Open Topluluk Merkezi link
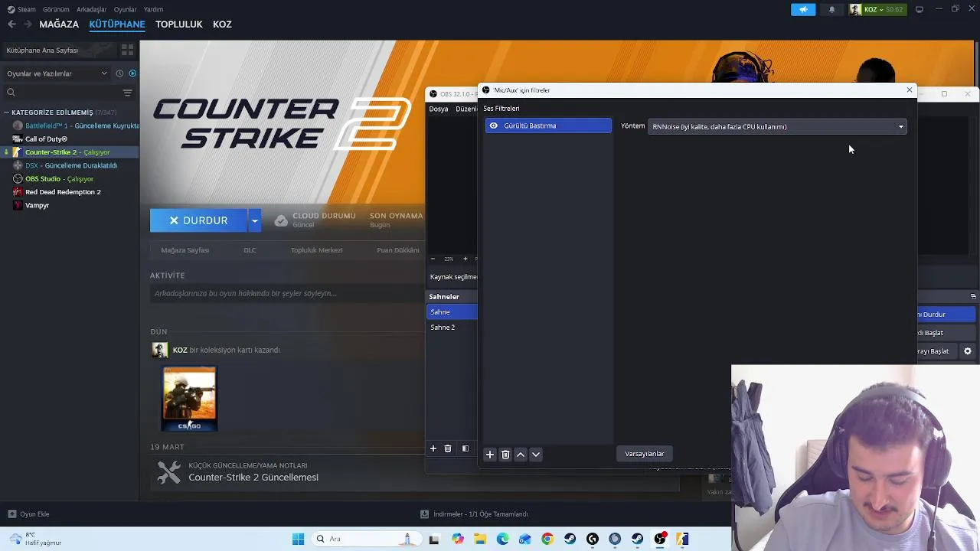The width and height of the screenshot is (980, 551). (x=316, y=250)
